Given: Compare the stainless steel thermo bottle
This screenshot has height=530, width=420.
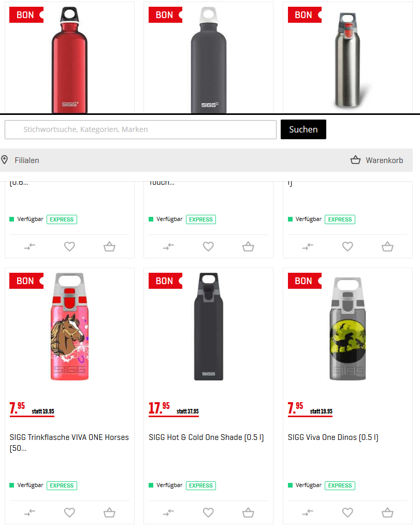Looking at the screenshot, I should tap(308, 247).
